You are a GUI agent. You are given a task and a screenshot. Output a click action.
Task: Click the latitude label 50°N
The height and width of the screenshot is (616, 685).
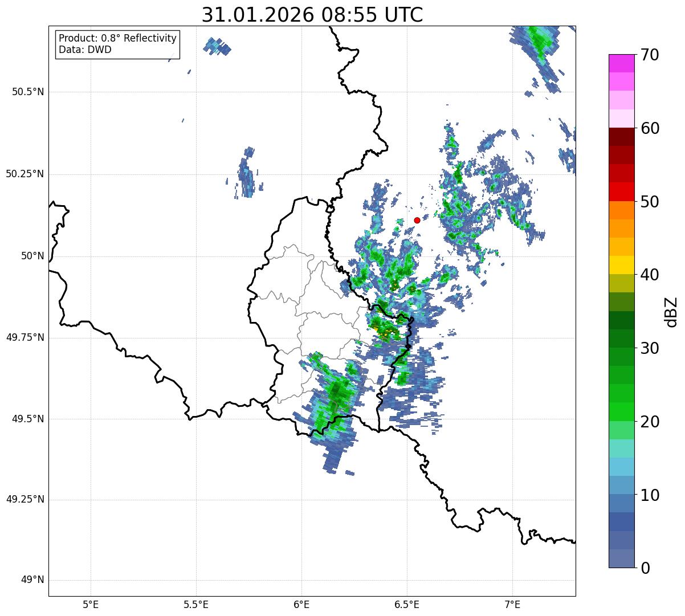click(32, 256)
